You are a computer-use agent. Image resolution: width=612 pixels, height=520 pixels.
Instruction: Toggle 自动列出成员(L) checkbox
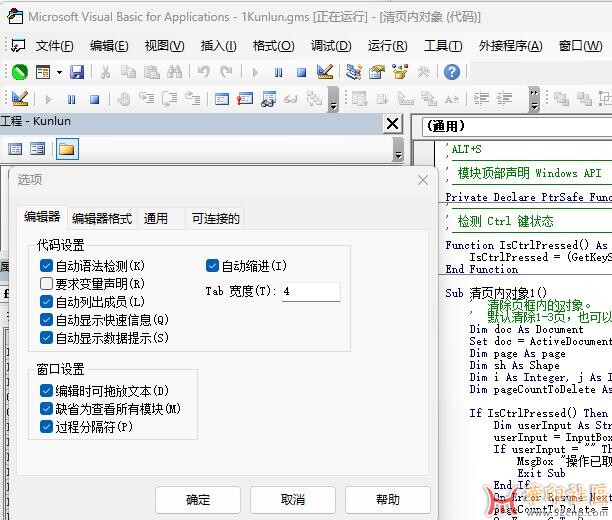(x=46, y=302)
